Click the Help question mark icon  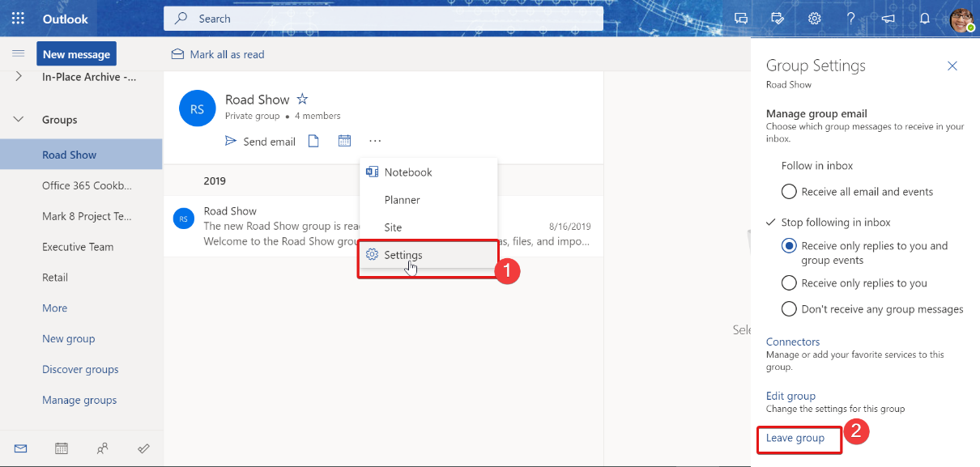[x=850, y=18]
